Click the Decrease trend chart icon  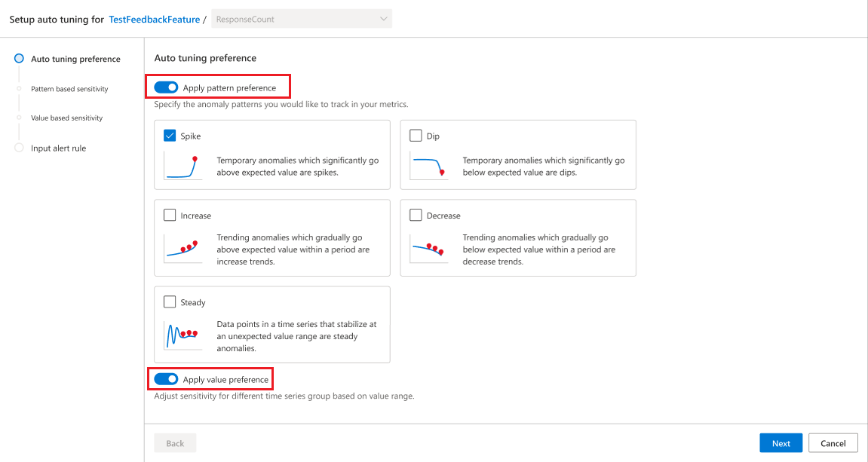point(428,249)
